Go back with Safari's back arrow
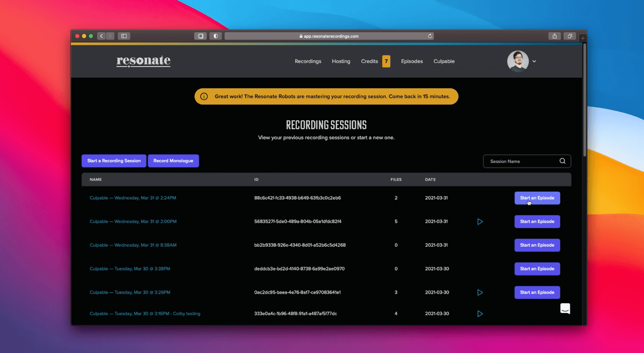This screenshot has width=644, height=353. click(x=101, y=36)
